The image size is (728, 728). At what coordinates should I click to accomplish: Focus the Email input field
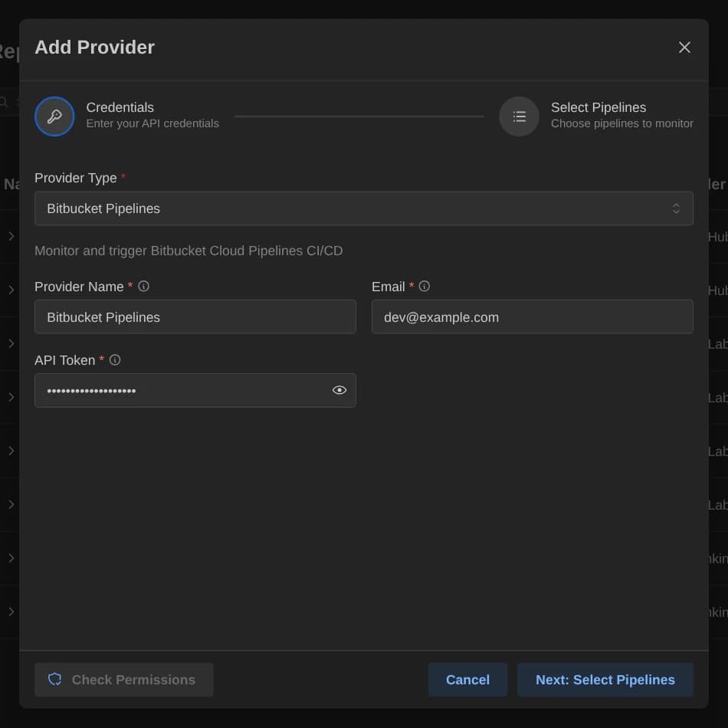click(532, 316)
